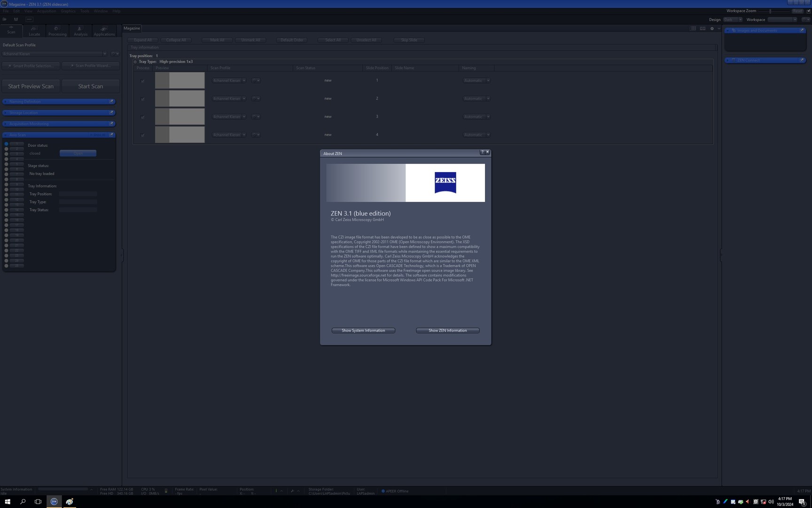
Task: Click the open folder icon in toolbar
Action: [5, 19]
